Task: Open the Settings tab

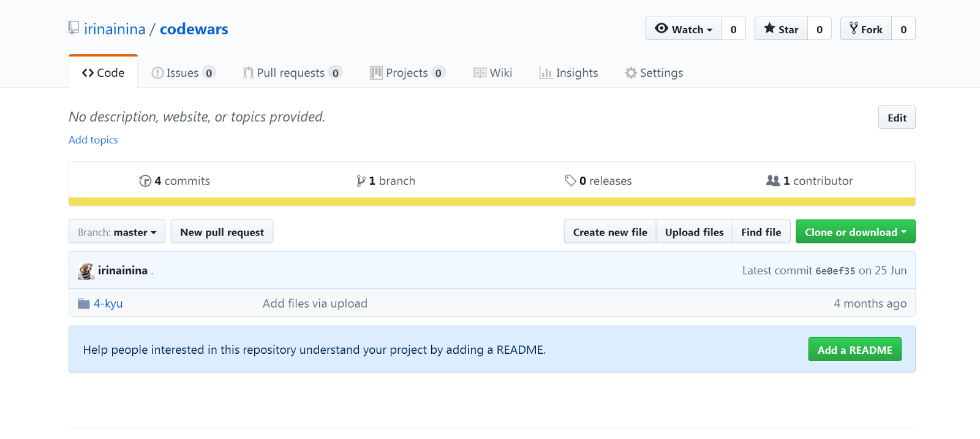Action: click(654, 73)
